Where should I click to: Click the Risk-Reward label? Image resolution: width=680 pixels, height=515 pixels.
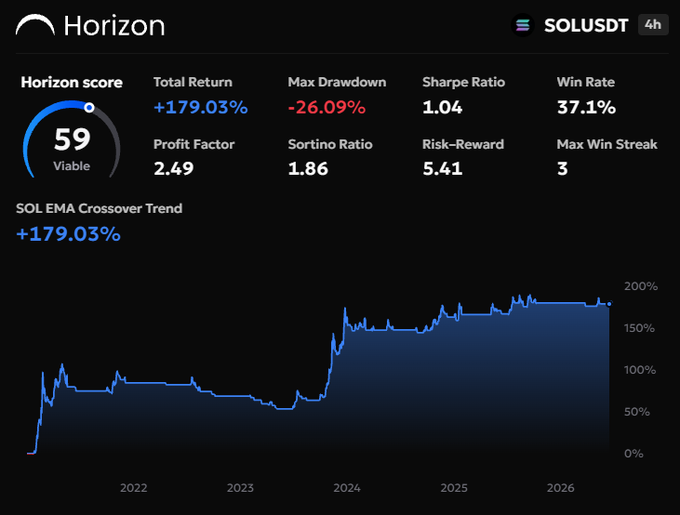pyautogui.click(x=463, y=144)
